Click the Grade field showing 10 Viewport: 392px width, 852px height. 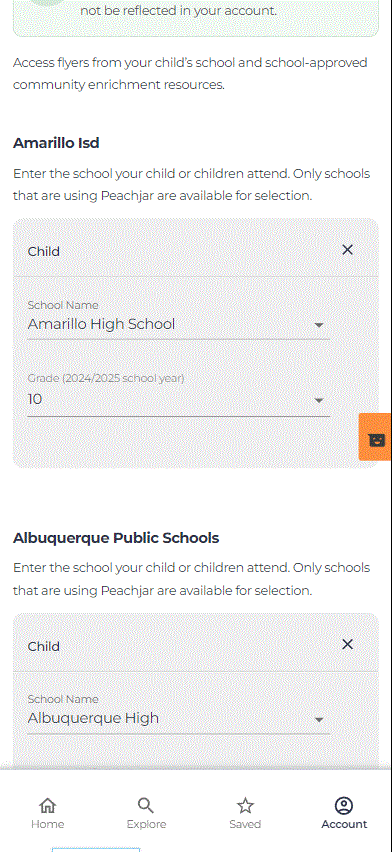coord(178,395)
